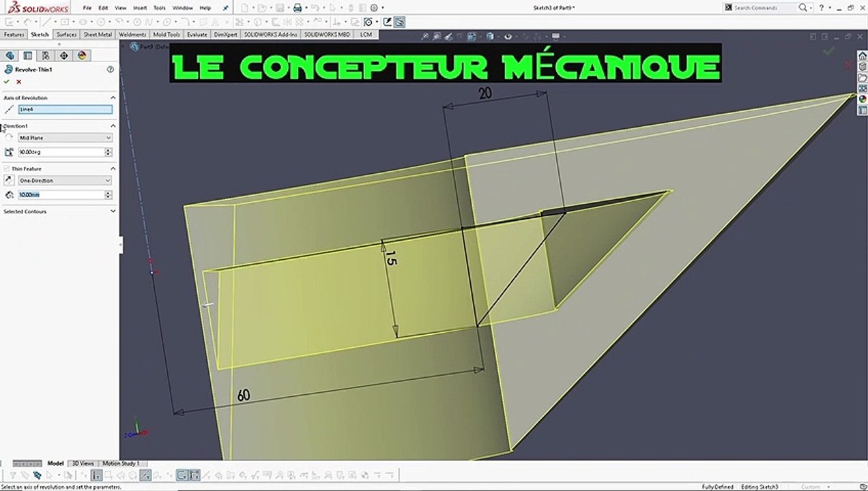
Task: Click the Print icon in the top toolbar
Action: tap(297, 8)
